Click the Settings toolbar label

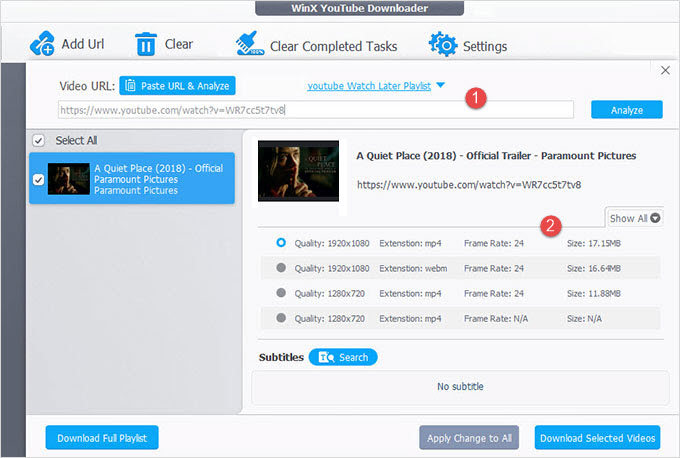click(485, 46)
